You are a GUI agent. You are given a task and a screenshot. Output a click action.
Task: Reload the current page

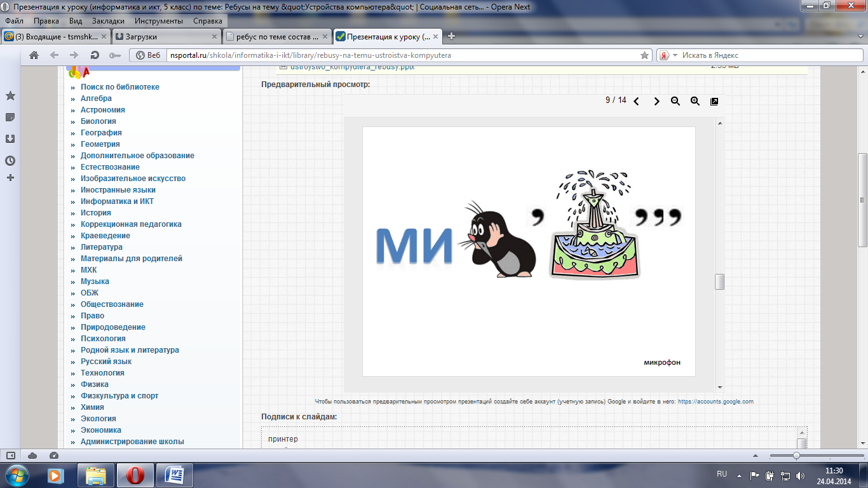[95, 55]
